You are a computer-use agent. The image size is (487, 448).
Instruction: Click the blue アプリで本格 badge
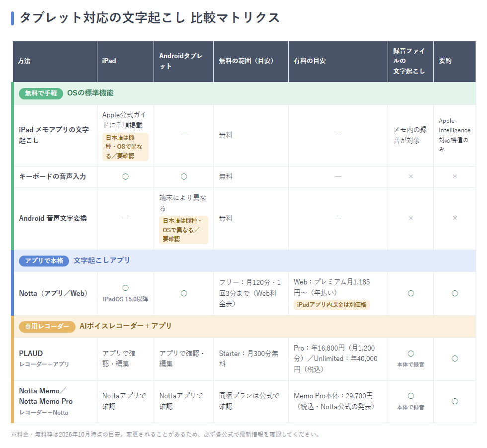point(44,261)
